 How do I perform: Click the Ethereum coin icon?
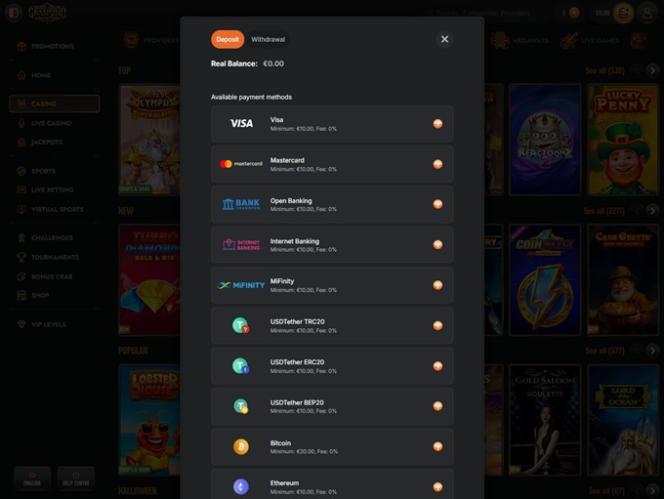pos(241,487)
